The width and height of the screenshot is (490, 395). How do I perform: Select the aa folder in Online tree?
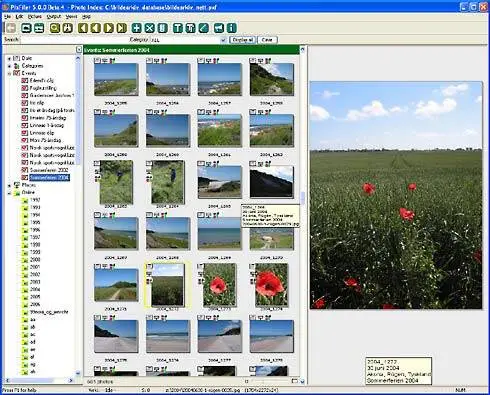(33, 320)
